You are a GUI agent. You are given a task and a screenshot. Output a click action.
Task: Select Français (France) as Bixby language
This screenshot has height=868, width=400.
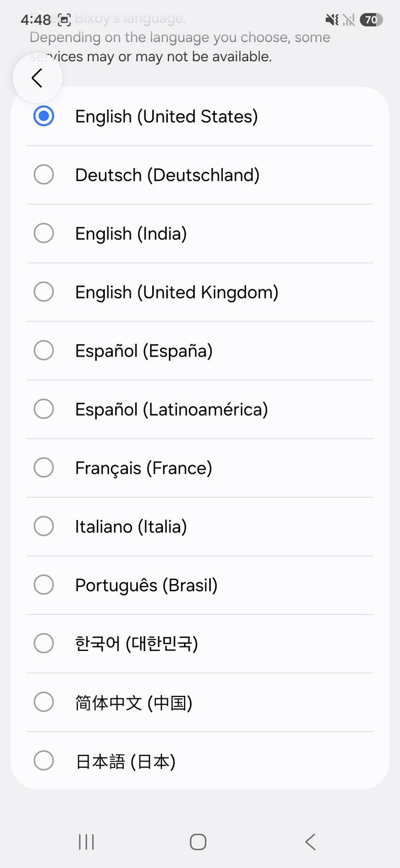(x=44, y=468)
